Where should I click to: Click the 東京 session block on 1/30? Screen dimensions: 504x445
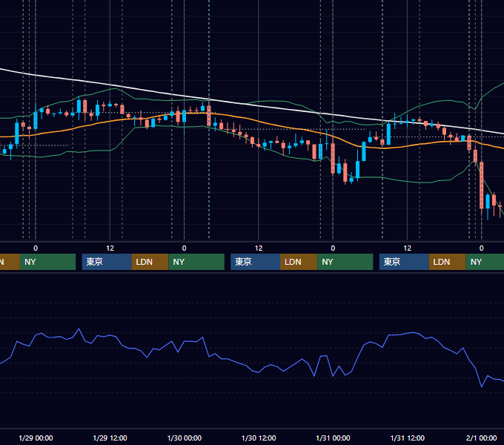[x=255, y=262]
